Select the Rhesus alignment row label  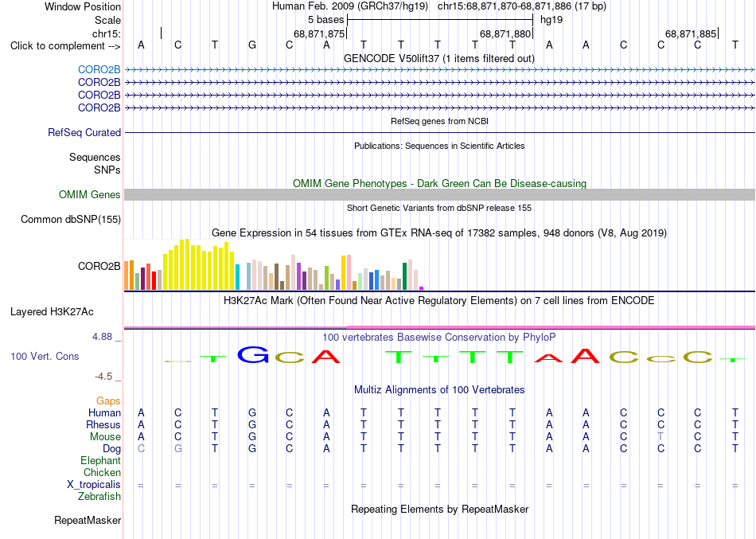[x=103, y=425]
